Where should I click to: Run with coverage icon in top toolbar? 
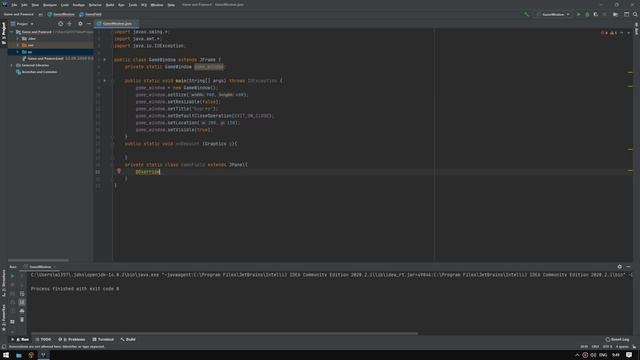click(x=596, y=14)
